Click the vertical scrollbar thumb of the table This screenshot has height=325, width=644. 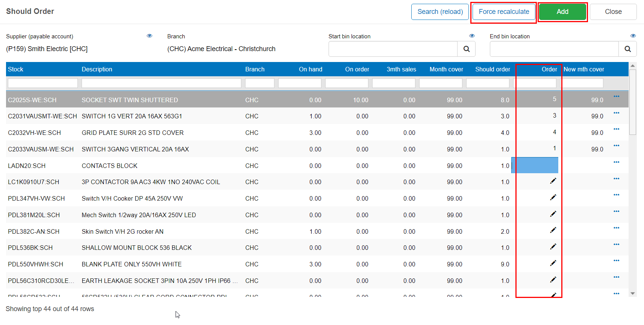pyautogui.click(x=633, y=102)
